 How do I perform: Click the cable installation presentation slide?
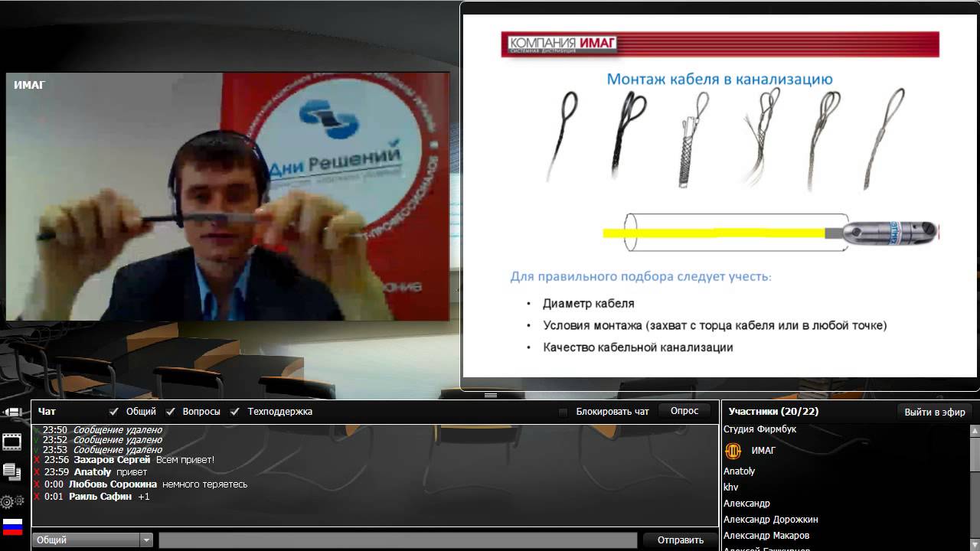click(719, 195)
